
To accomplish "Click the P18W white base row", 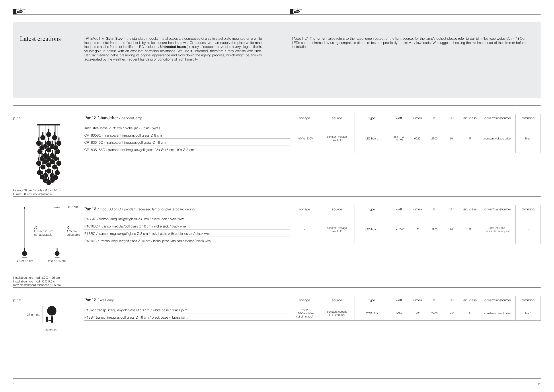I will click(x=136, y=310).
